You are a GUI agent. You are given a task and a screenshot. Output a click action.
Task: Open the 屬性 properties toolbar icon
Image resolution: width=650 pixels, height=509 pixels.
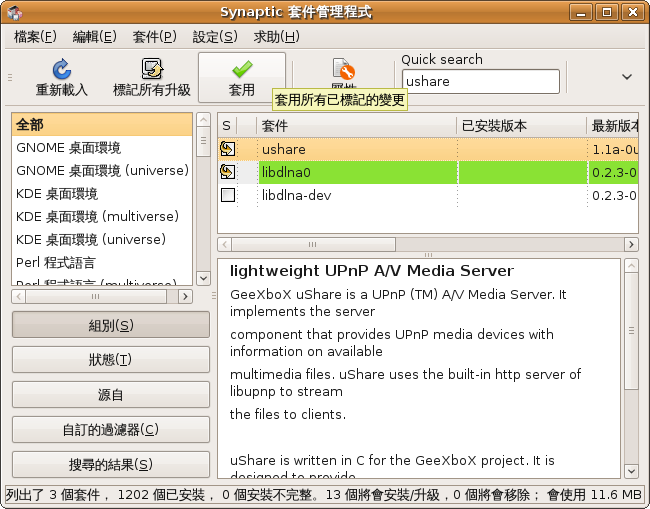(343, 70)
